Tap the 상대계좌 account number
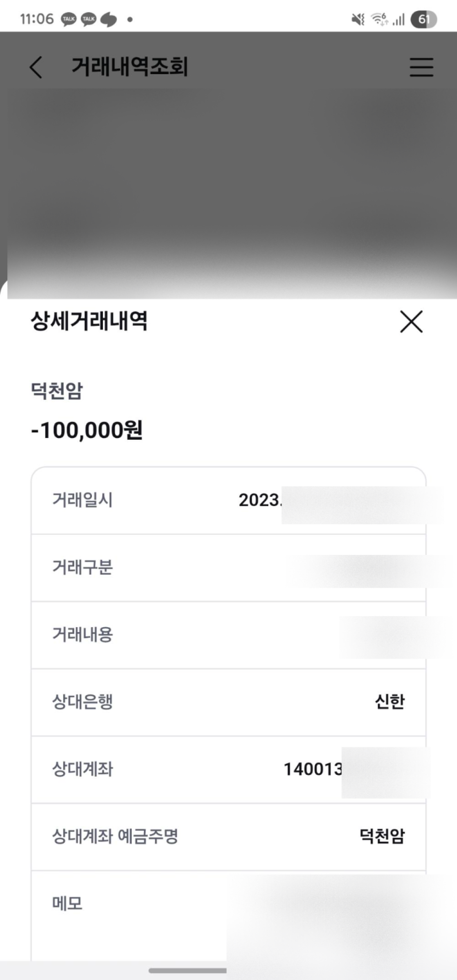457x980 pixels. click(x=314, y=769)
